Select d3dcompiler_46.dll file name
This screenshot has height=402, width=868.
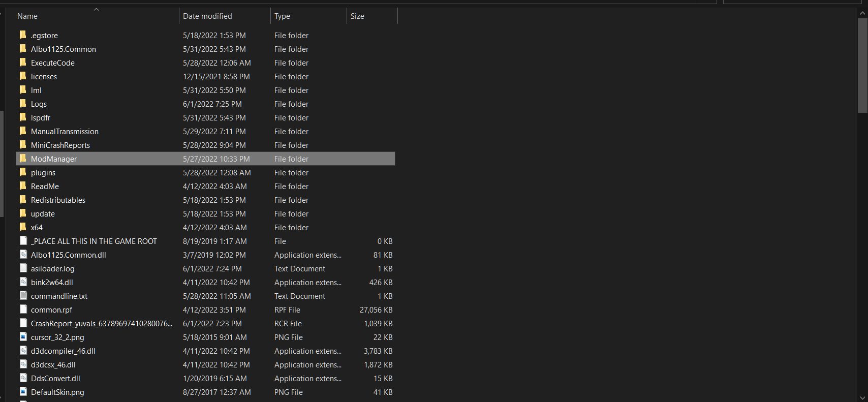tap(63, 351)
